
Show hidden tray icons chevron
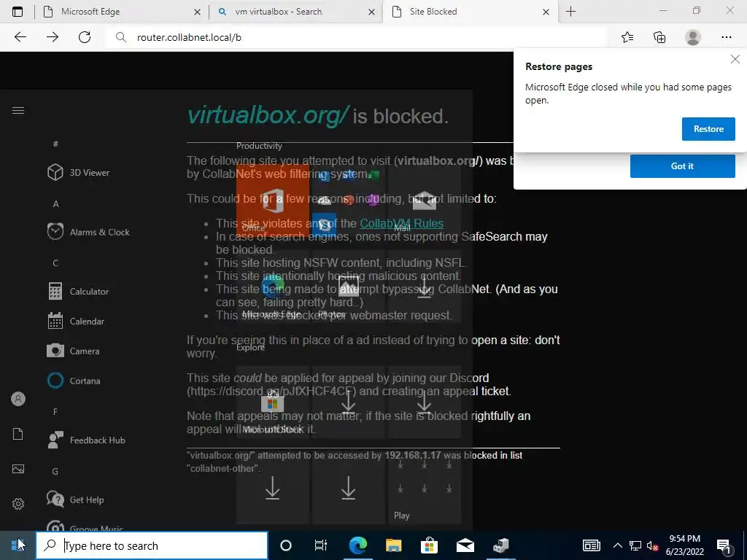click(x=617, y=545)
